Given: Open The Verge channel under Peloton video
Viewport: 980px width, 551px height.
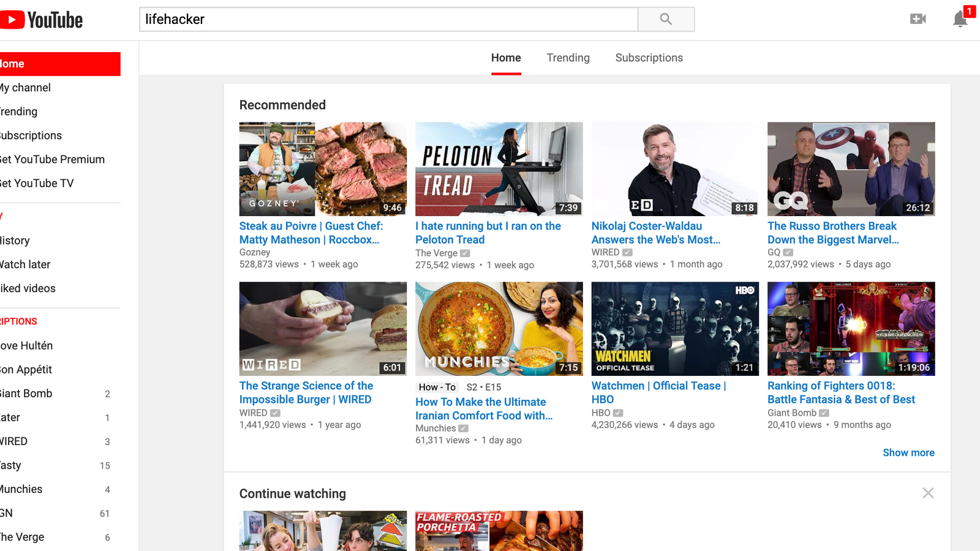Looking at the screenshot, I should click(437, 253).
